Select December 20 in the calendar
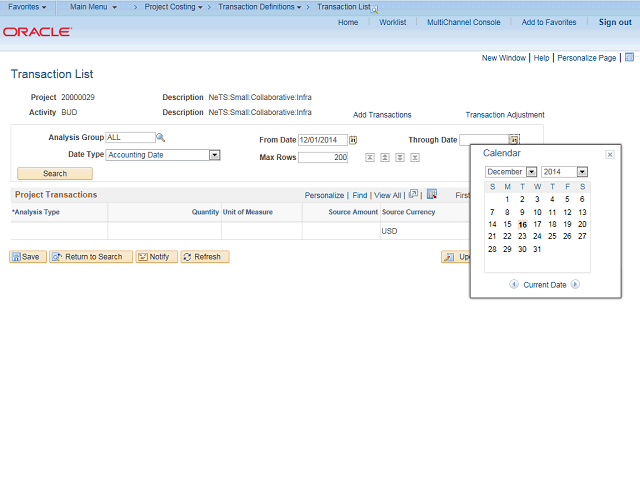This screenshot has height=480, width=640. (582, 224)
